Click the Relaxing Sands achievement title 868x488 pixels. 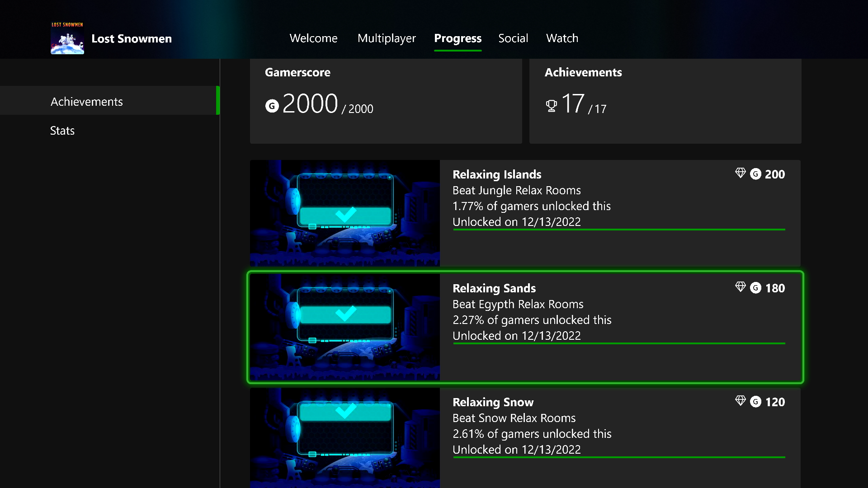[x=494, y=288]
